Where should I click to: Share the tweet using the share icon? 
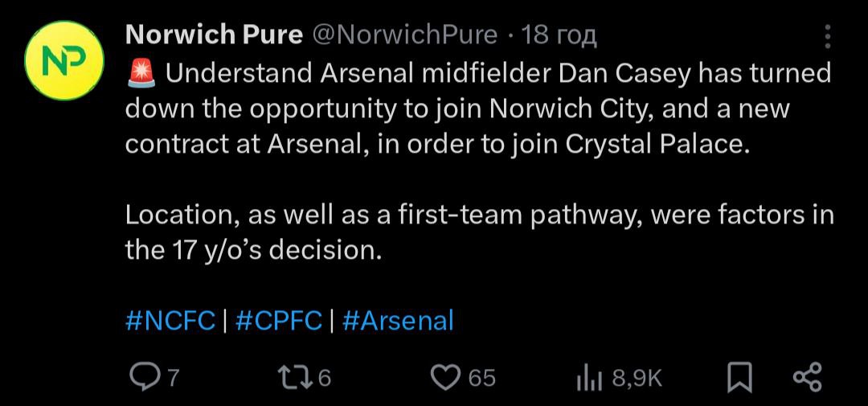point(807,377)
